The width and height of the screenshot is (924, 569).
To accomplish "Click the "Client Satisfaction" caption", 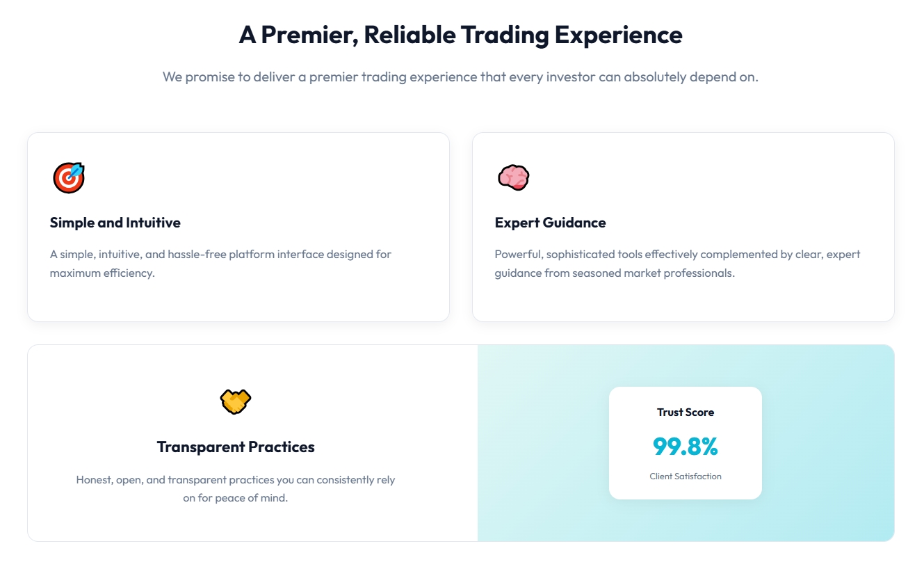I will tap(685, 476).
